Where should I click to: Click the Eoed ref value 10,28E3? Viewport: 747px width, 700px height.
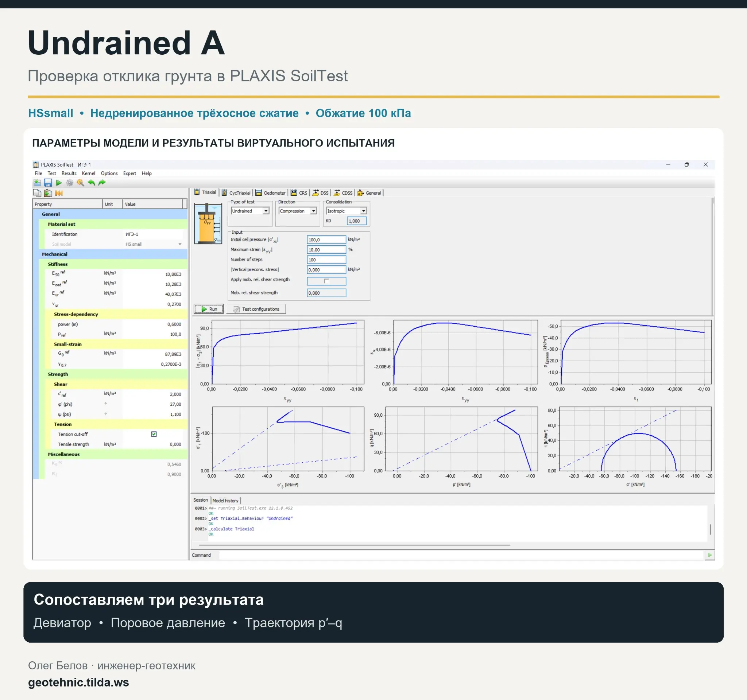click(173, 284)
